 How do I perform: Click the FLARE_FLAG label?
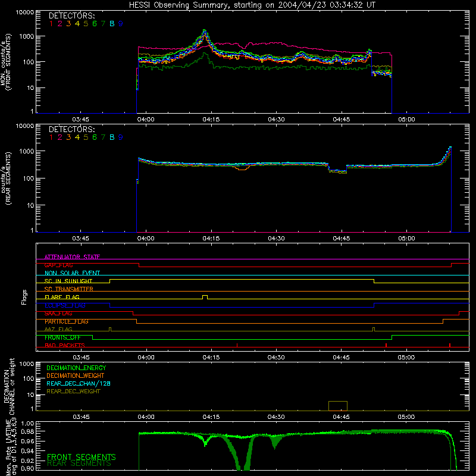pyautogui.click(x=62, y=297)
